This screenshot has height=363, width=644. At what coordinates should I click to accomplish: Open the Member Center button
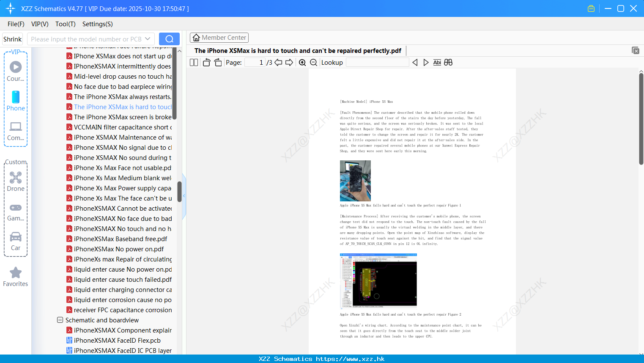(219, 38)
